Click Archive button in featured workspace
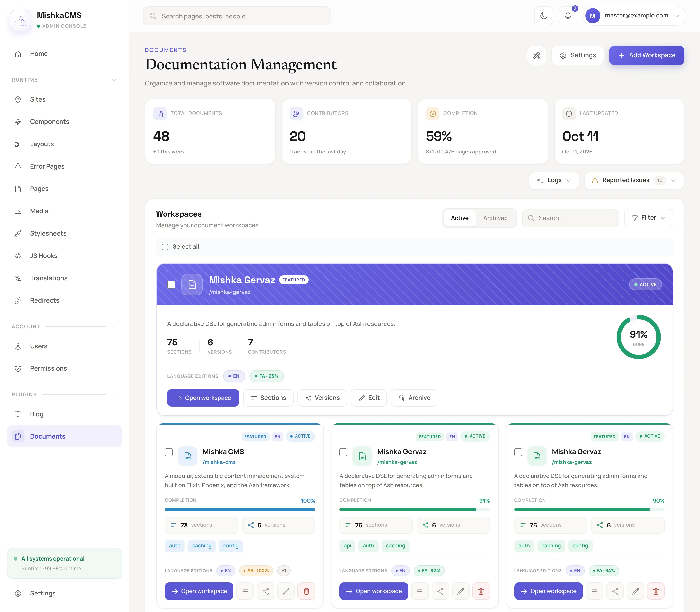The image size is (700, 612). (x=414, y=398)
